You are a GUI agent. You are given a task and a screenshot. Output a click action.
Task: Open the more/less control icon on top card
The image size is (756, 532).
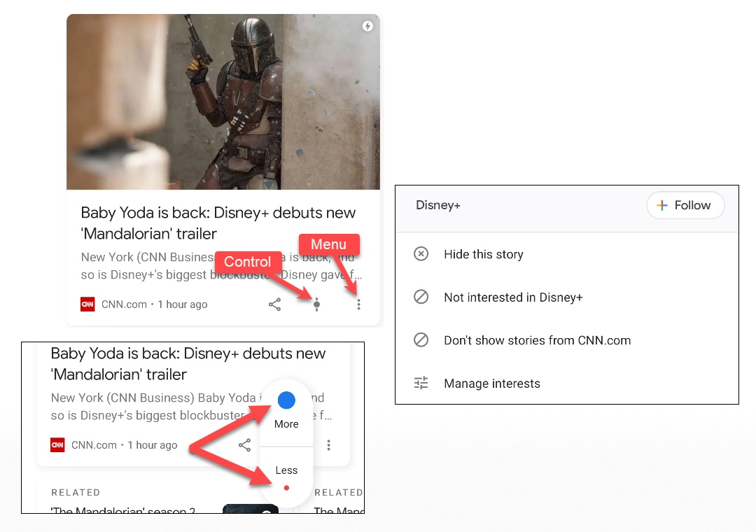(x=317, y=304)
